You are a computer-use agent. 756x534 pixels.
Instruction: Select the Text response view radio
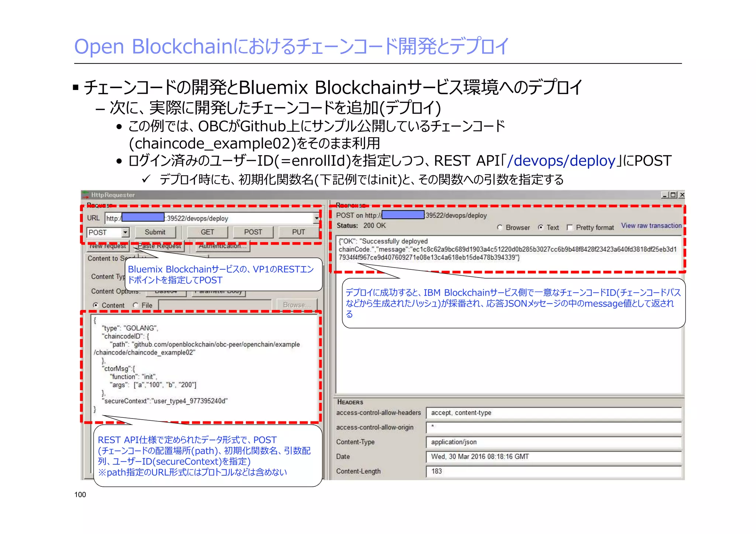coord(540,227)
